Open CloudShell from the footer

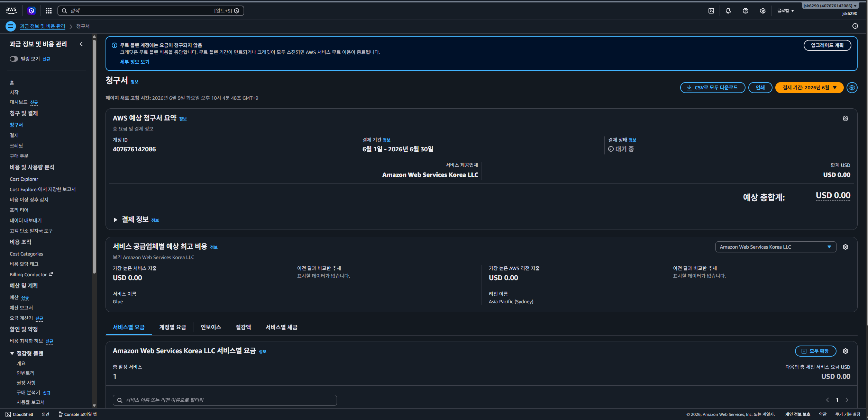(19, 414)
